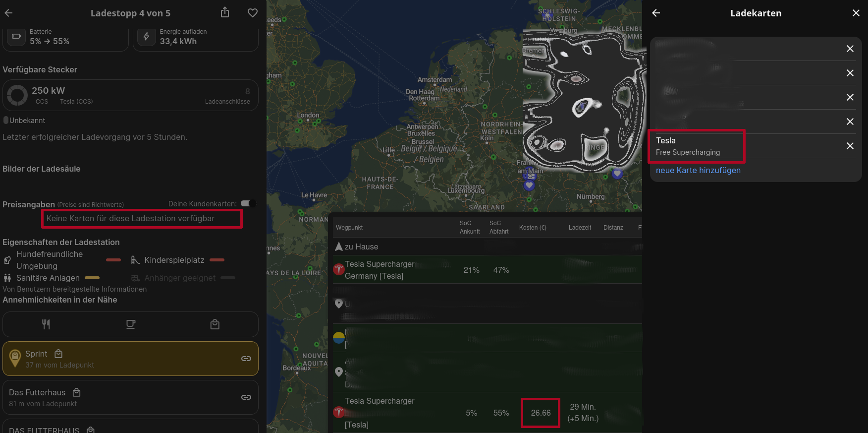This screenshot has height=433, width=868.
Task: Click the SoC Ankunft column header
Action: (470, 227)
